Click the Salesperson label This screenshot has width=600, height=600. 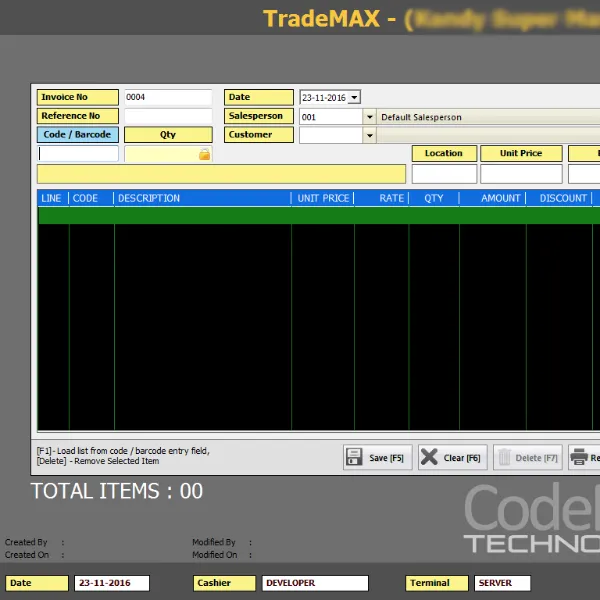click(259, 116)
